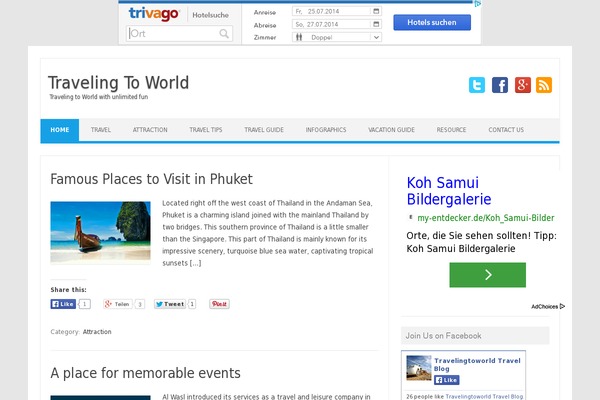The image size is (600, 400).
Task: Click the Abreise date field
Action: (x=337, y=24)
